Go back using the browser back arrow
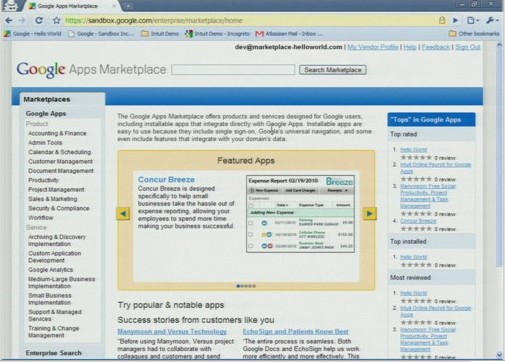Viewport: 505px width, 362px height. pyautogui.click(x=9, y=20)
